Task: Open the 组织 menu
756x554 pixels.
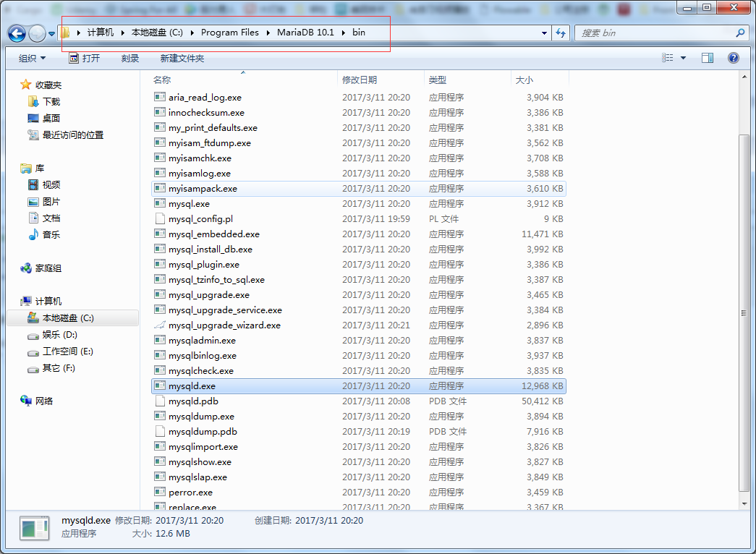Action: [32, 59]
